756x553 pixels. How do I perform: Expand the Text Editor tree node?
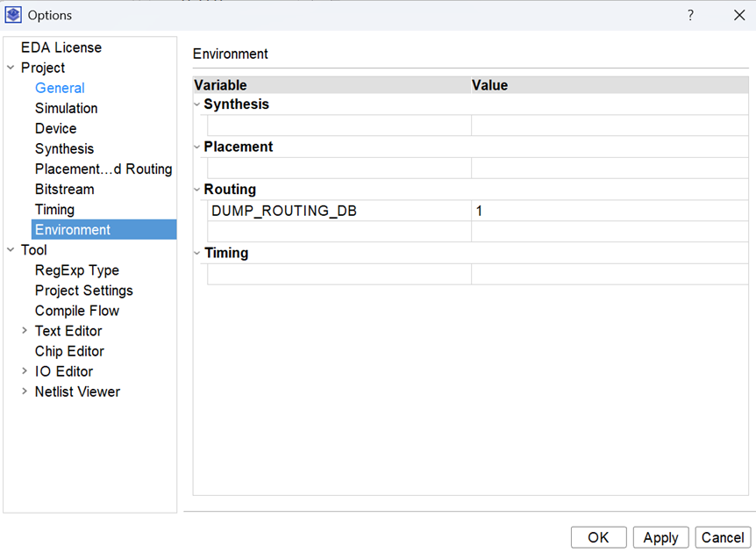pos(25,331)
